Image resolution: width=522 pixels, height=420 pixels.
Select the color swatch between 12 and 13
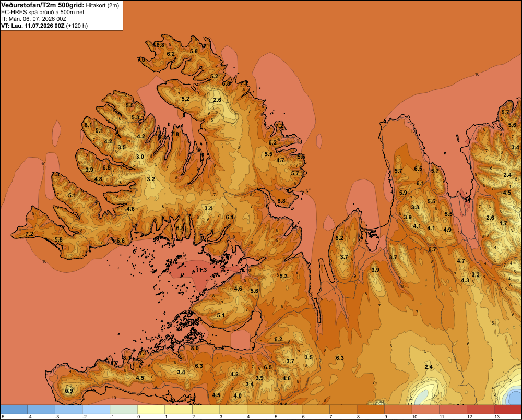click(480, 409)
